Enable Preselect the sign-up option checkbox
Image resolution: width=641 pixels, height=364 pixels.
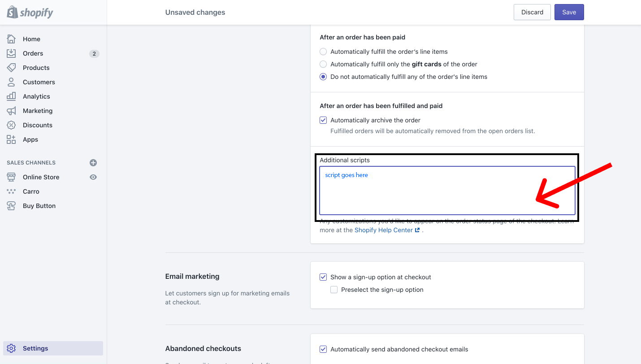click(334, 290)
